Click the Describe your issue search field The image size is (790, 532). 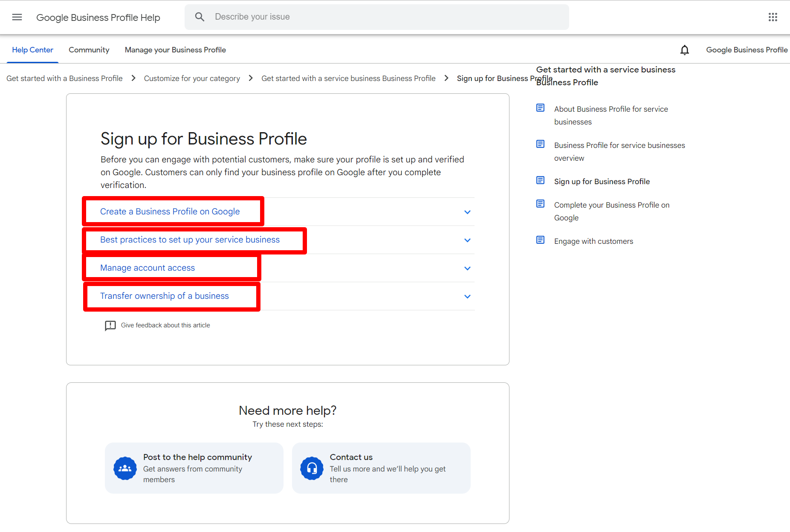click(x=341, y=17)
